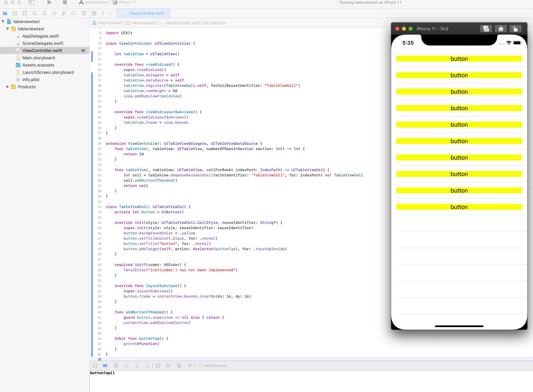The width and height of the screenshot is (533, 392).
Task: Select the ViewController.swift editor tab
Action: coord(144,13)
